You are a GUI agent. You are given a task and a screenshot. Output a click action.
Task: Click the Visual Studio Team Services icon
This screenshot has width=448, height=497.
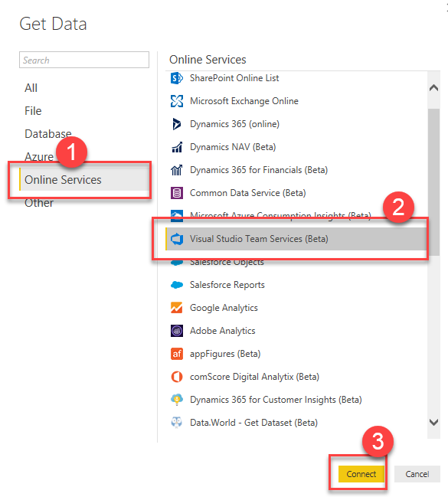click(x=177, y=239)
